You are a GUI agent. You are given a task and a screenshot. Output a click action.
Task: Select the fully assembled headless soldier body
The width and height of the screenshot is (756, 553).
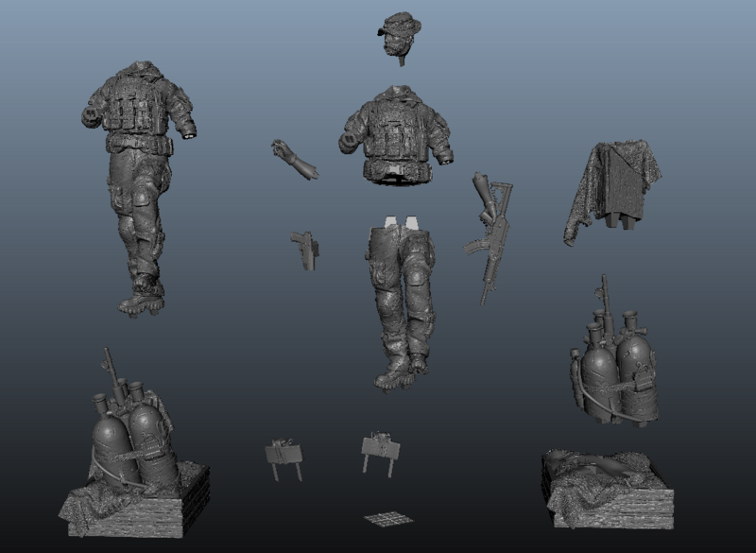[139, 188]
